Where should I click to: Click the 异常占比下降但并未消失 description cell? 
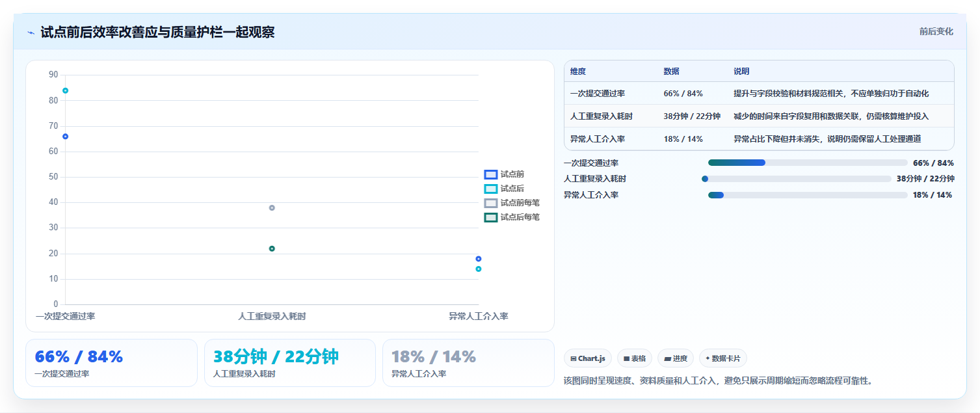tap(827, 139)
